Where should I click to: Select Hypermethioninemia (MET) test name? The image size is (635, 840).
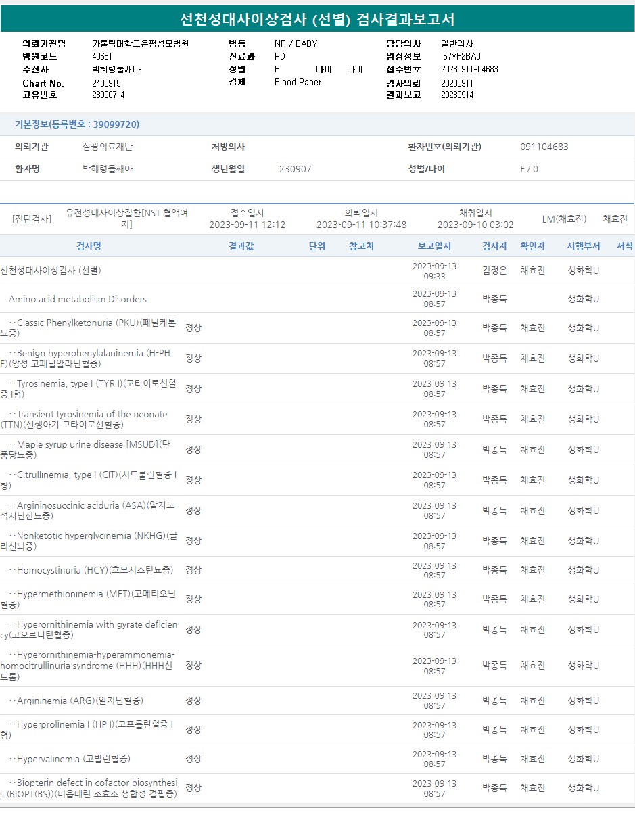(88, 599)
